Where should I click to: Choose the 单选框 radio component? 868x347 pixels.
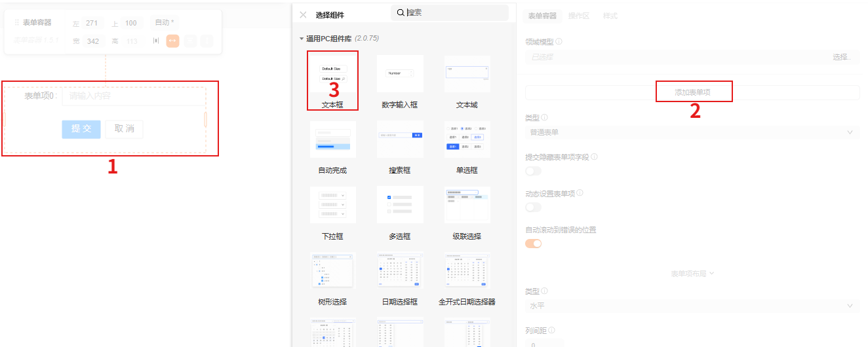[x=467, y=147]
